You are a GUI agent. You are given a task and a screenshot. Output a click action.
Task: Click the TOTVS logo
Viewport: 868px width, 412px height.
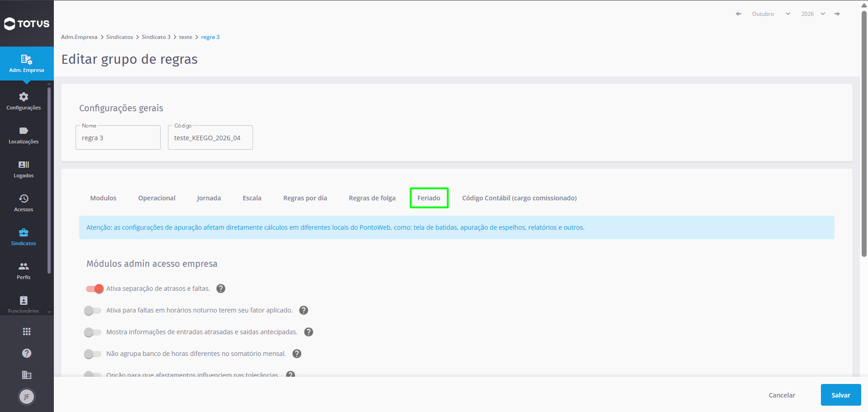[27, 24]
